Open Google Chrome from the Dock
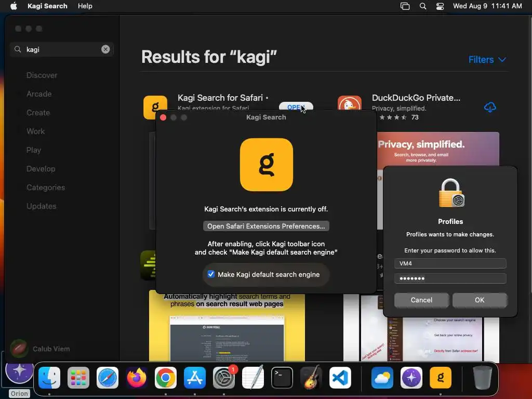 point(166,378)
